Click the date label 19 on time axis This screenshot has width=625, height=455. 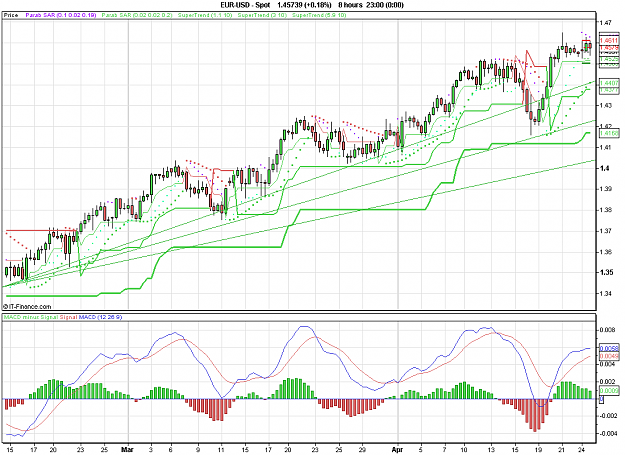539,450
